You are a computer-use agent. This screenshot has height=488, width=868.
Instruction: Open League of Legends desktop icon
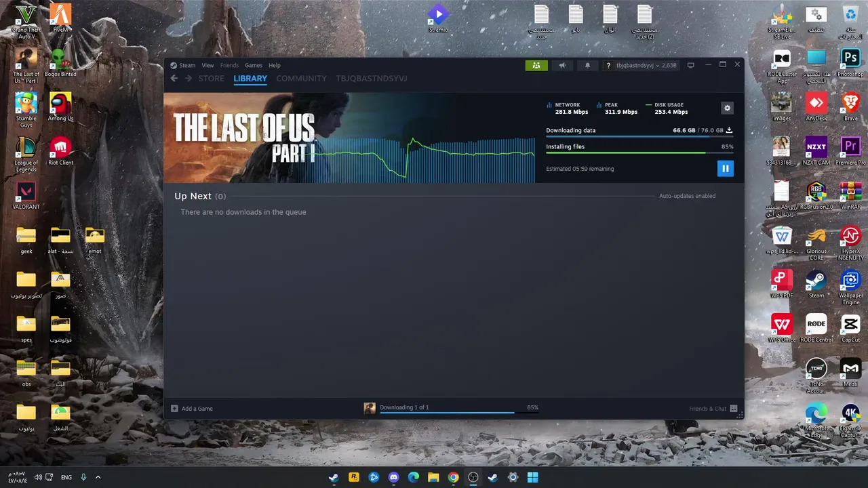click(x=26, y=155)
